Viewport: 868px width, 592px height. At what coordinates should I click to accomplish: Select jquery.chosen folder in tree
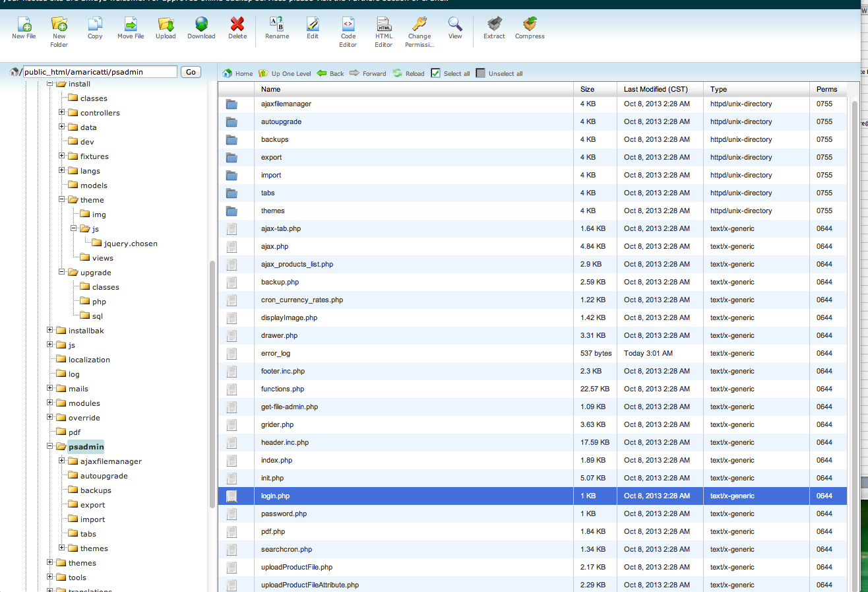pyautogui.click(x=131, y=244)
